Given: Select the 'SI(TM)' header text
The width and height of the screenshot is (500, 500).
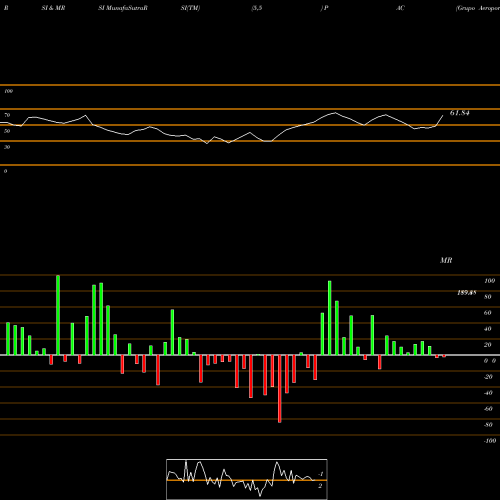Looking at the screenshot, I should (x=190, y=8).
